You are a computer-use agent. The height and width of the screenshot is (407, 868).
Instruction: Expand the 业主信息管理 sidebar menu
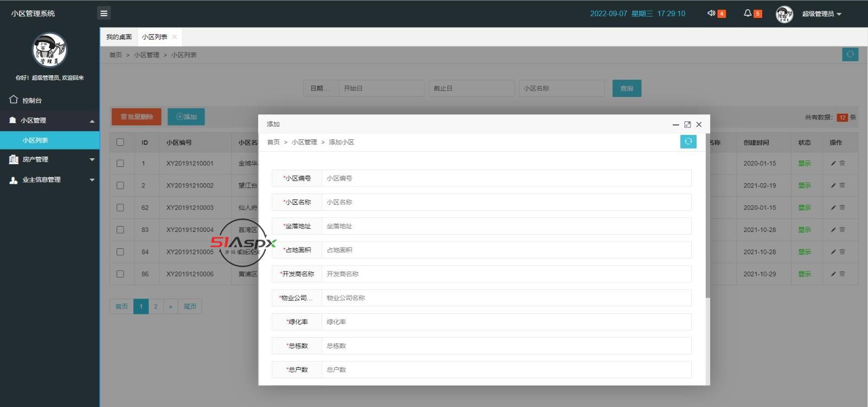[49, 179]
